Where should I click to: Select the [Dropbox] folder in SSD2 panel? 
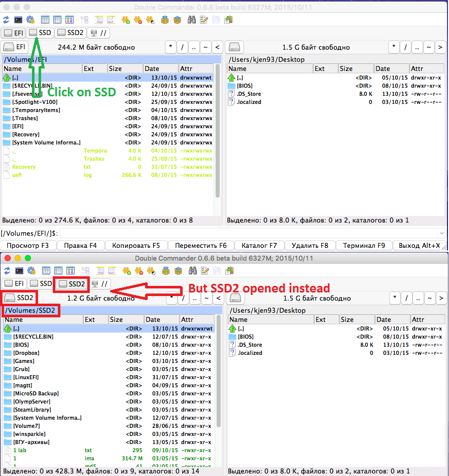[26, 353]
